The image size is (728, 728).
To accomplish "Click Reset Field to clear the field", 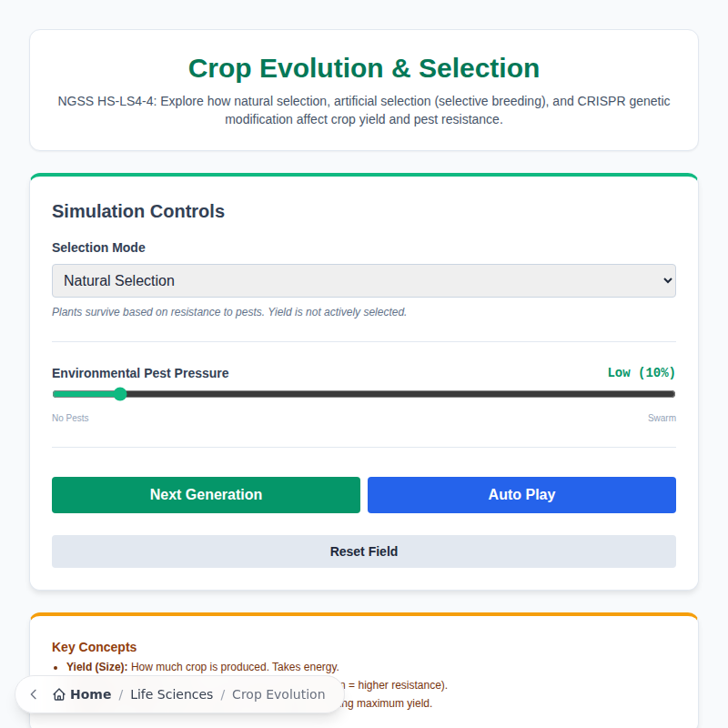I will point(364,551).
